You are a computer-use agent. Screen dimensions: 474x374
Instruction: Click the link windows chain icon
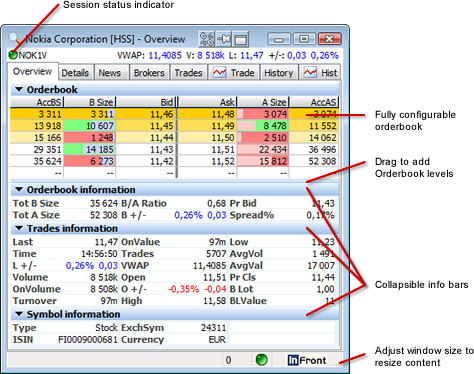tap(207, 39)
